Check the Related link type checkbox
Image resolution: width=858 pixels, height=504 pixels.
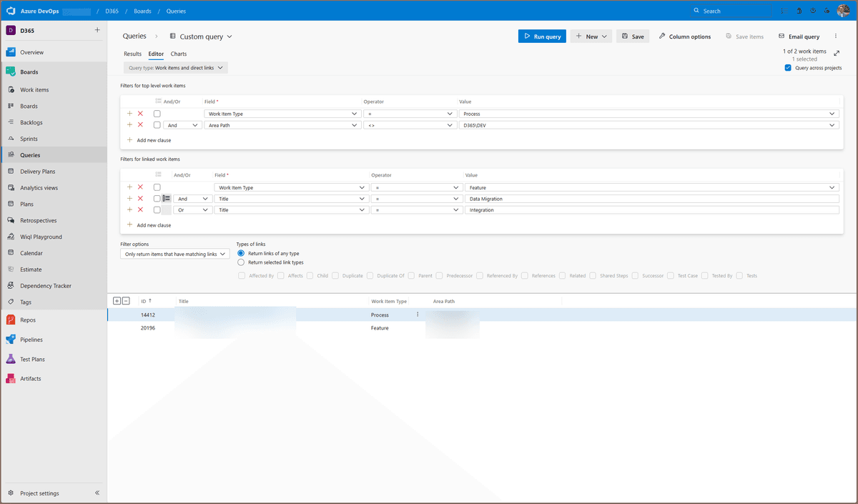coord(562,275)
